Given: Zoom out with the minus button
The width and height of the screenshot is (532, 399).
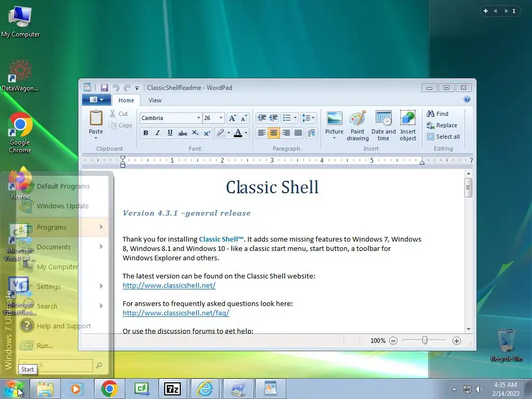Looking at the screenshot, I should pos(393,341).
